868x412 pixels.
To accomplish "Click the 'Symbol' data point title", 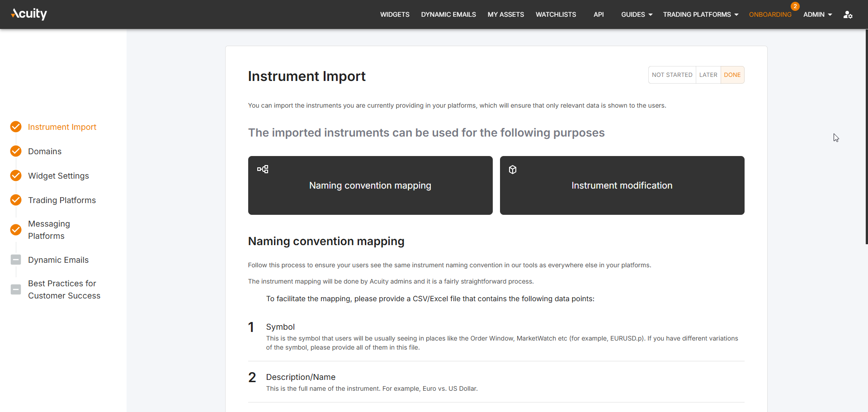I will click(280, 327).
